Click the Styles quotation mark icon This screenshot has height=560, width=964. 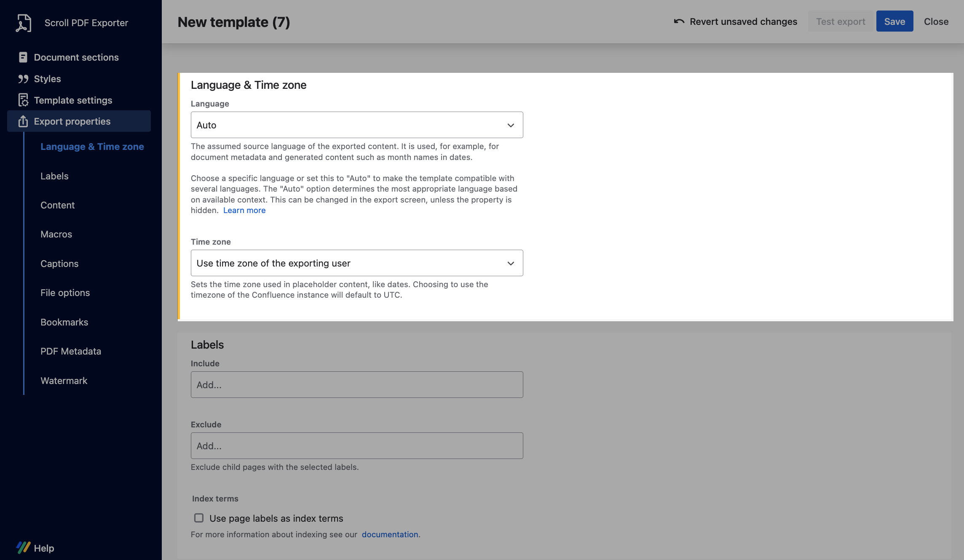[x=23, y=79]
